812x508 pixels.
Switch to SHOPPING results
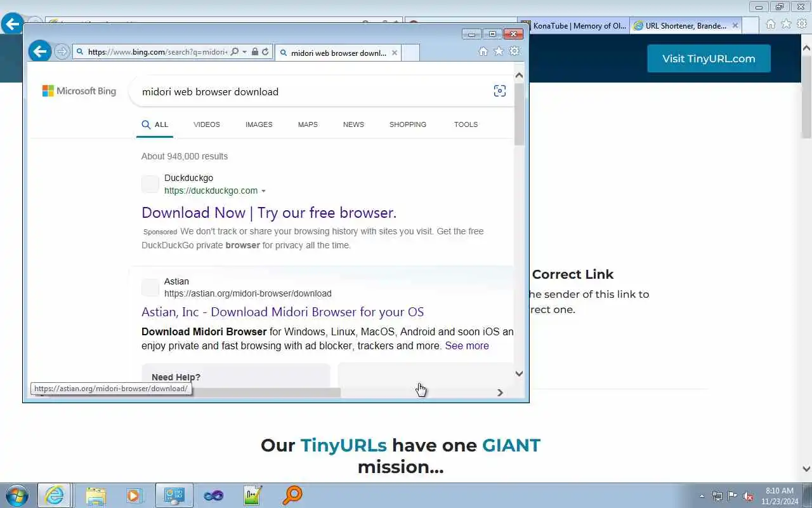408,124
